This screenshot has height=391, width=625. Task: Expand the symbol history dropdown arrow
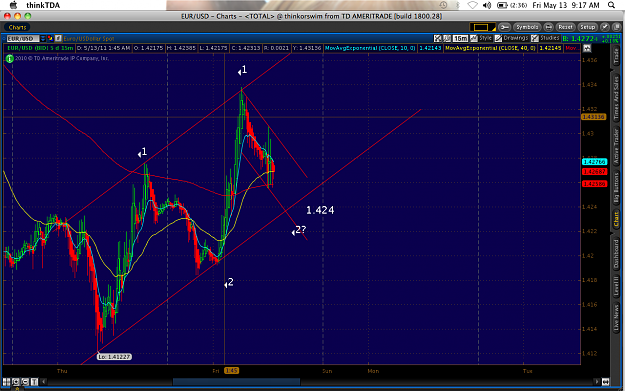(x=43, y=39)
